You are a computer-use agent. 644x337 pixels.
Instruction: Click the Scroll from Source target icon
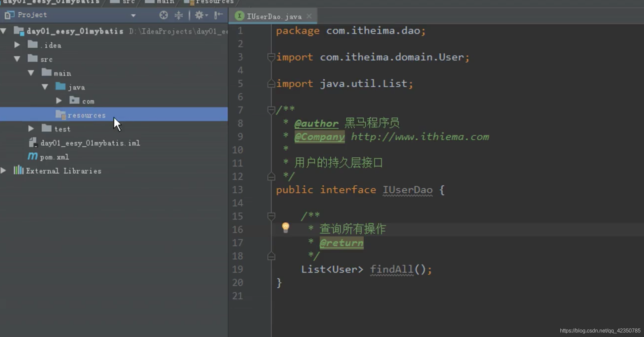click(x=163, y=15)
